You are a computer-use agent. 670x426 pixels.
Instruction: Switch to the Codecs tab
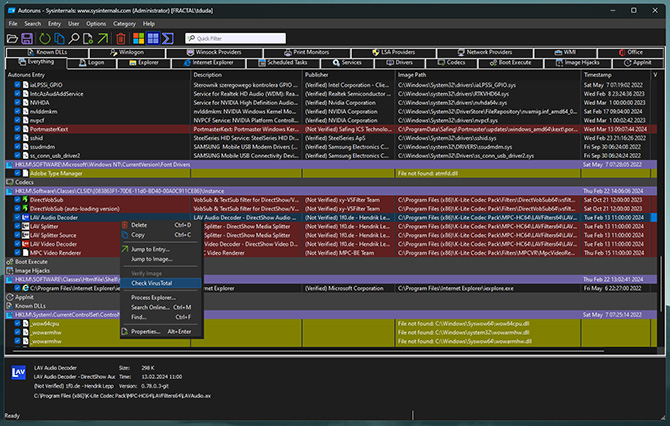(x=451, y=63)
